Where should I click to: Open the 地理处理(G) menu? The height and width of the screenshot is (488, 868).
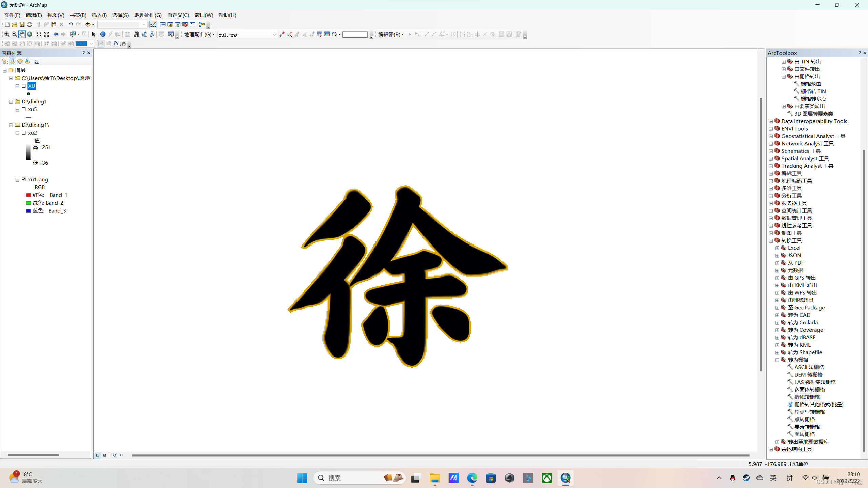pos(148,15)
